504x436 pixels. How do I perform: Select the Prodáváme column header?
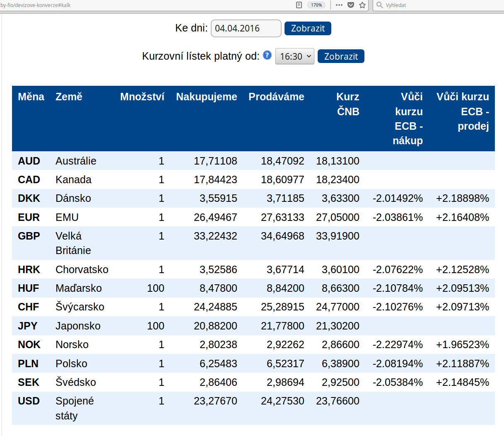pyautogui.click(x=276, y=97)
